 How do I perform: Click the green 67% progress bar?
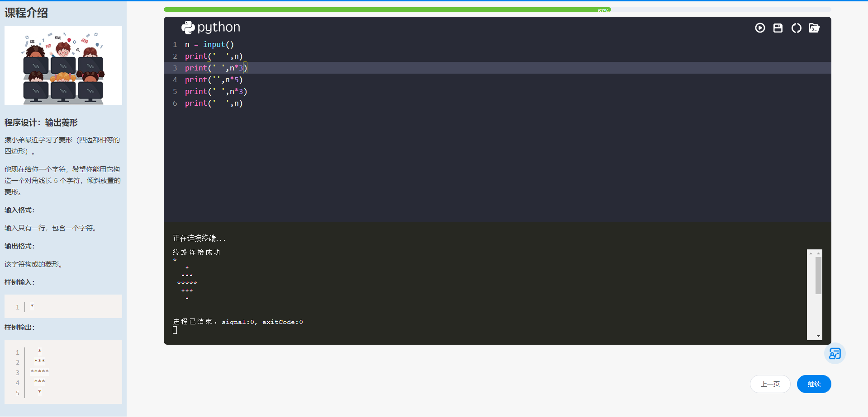click(387, 9)
